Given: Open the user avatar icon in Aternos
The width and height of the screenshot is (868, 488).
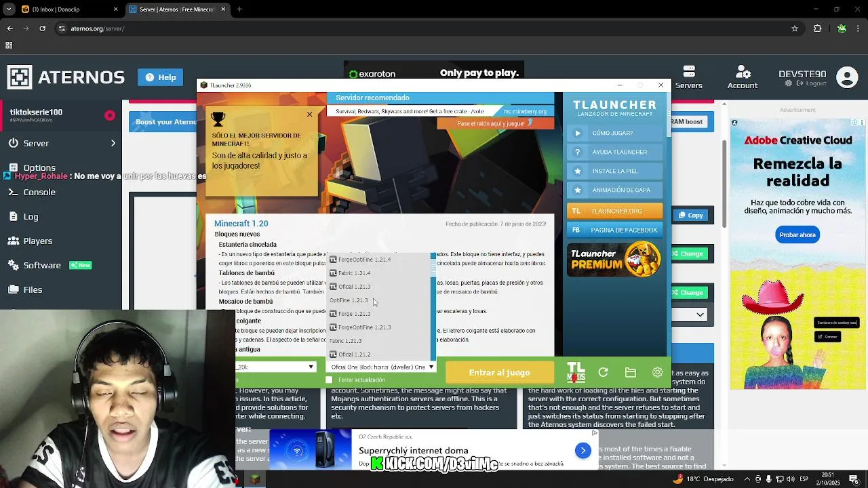Looking at the screenshot, I should pyautogui.click(x=847, y=77).
